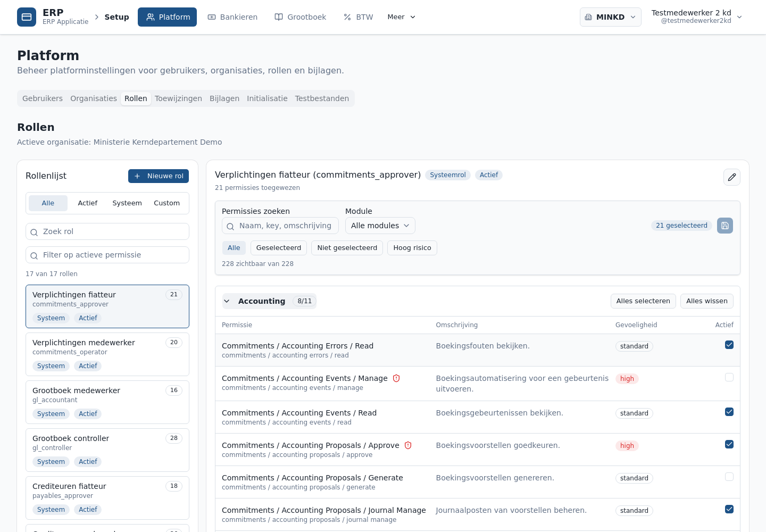Switch to the Organisaties tab
Viewport: 766px width, 532px height.
click(x=94, y=98)
